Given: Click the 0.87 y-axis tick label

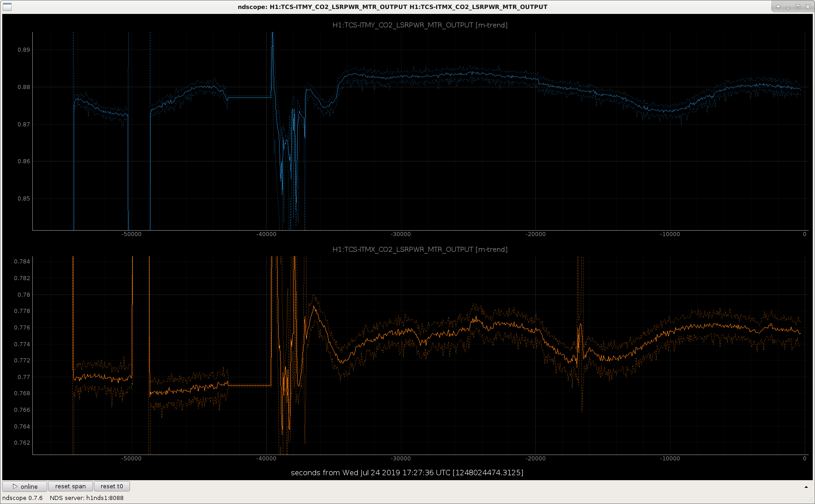Looking at the screenshot, I should 24,125.
